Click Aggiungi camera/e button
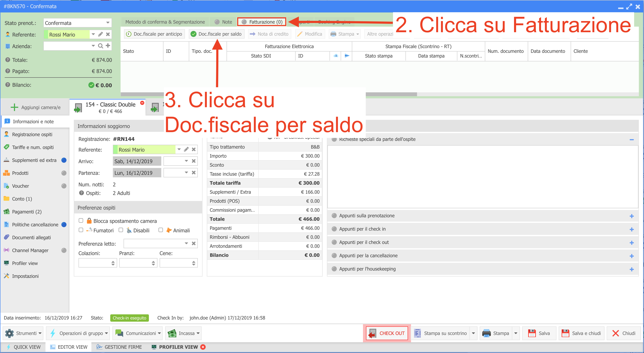Screen dimensions: 644x353 coord(35,107)
